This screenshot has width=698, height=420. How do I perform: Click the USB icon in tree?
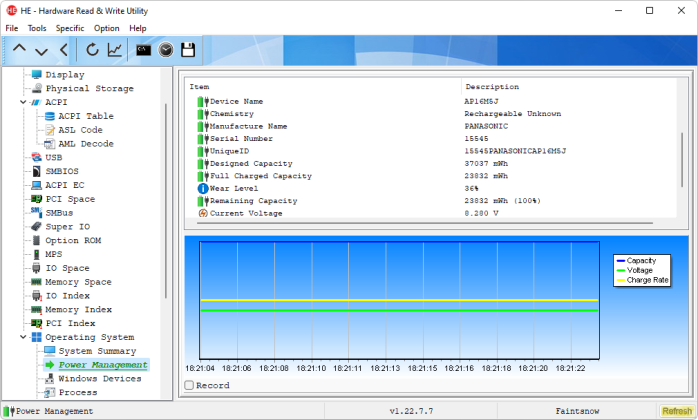click(37, 157)
